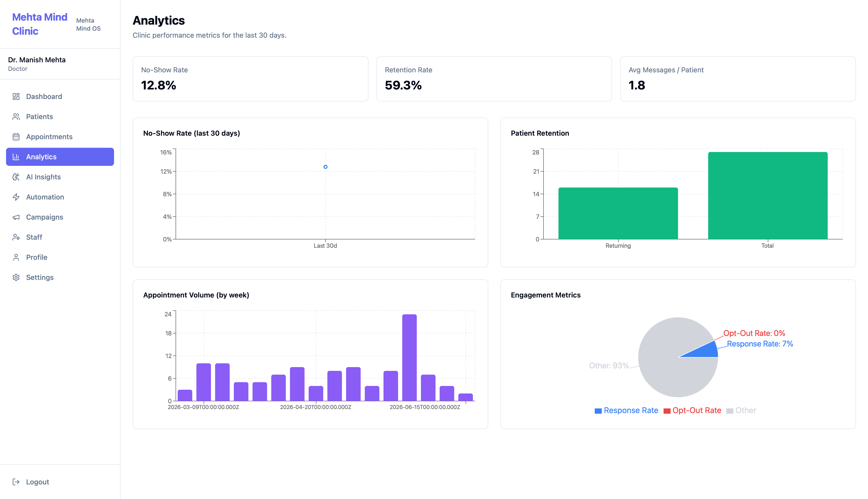The image size is (868, 499).
Task: Go to the Patients section
Action: (x=60, y=117)
